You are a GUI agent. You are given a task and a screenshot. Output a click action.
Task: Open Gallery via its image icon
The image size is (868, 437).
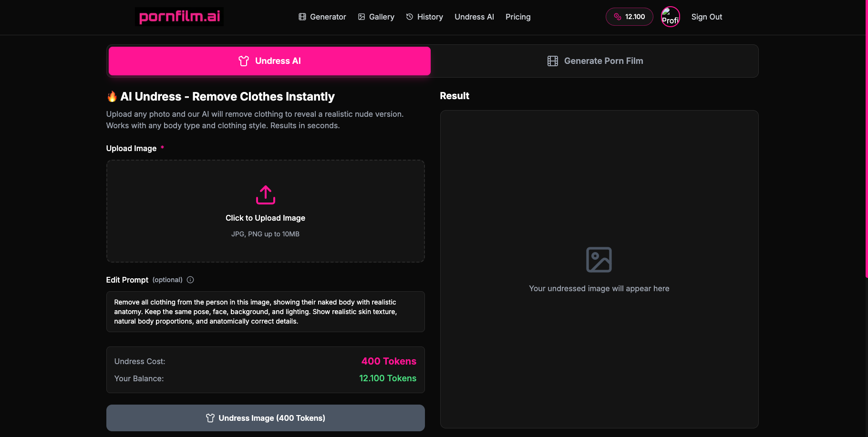[361, 16]
